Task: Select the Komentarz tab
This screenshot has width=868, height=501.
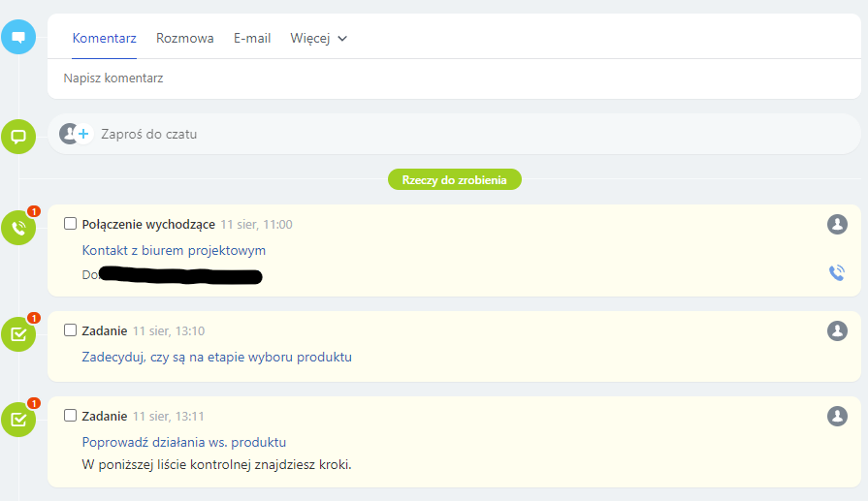Action: pyautogui.click(x=105, y=39)
